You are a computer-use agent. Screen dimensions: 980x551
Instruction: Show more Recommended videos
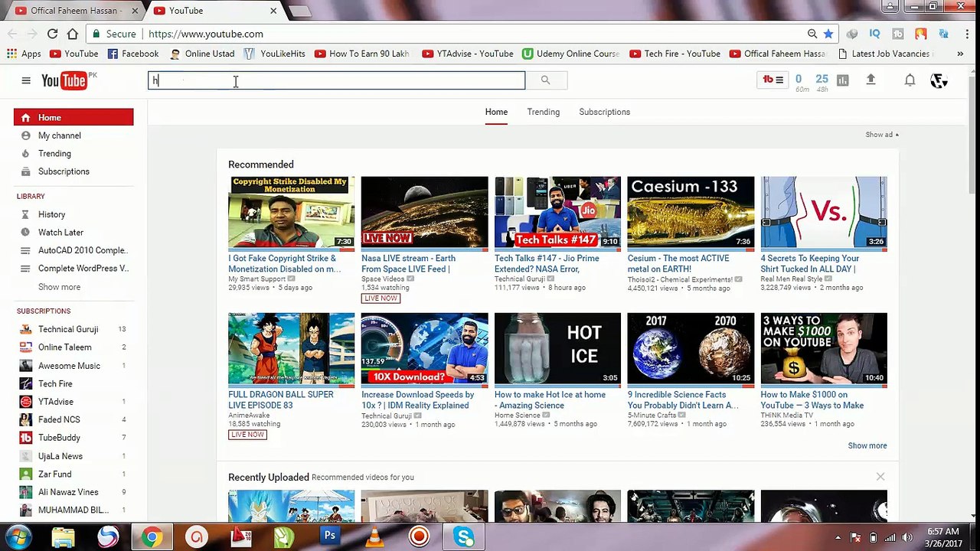(867, 445)
